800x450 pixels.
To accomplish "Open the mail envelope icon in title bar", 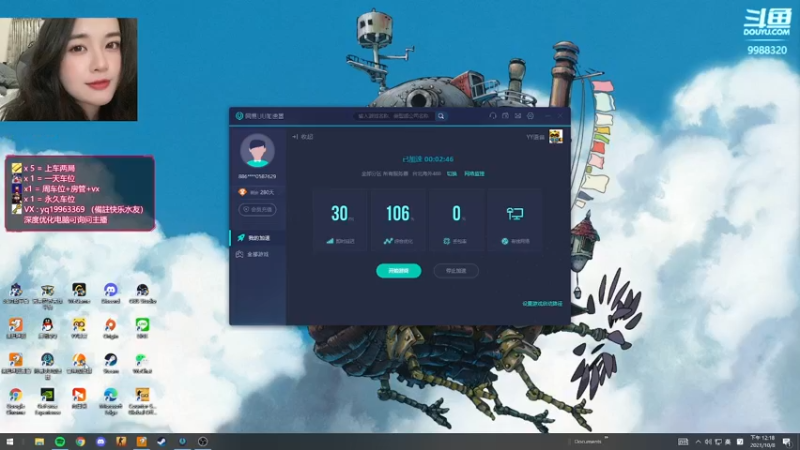I will (518, 116).
